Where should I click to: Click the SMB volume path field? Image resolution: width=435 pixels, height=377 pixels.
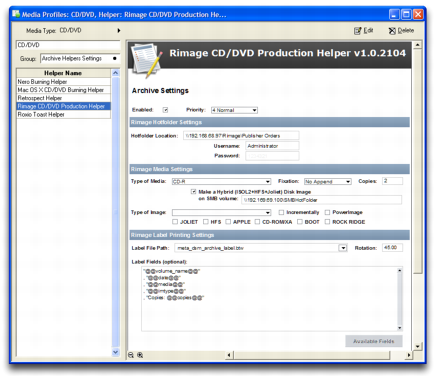321,200
